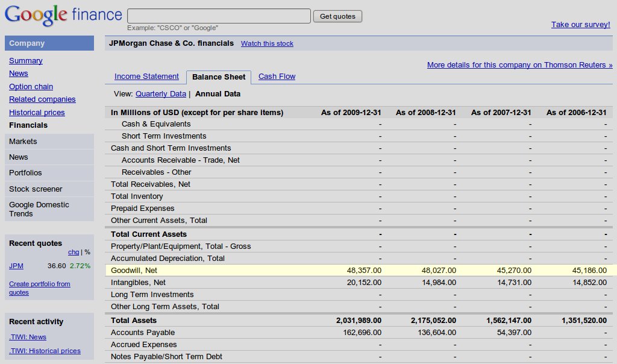Select the Total Receivables, Net row label
The width and height of the screenshot is (617, 364).
pyautogui.click(x=150, y=184)
